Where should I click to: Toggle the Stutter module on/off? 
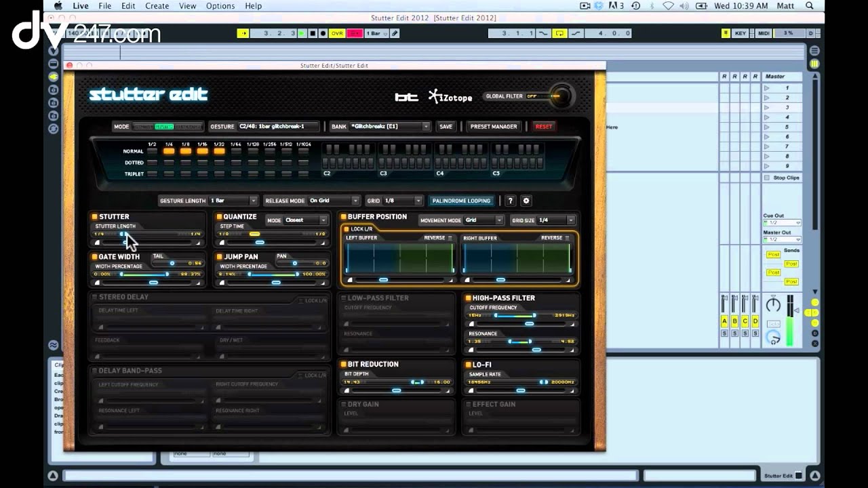[x=95, y=217]
